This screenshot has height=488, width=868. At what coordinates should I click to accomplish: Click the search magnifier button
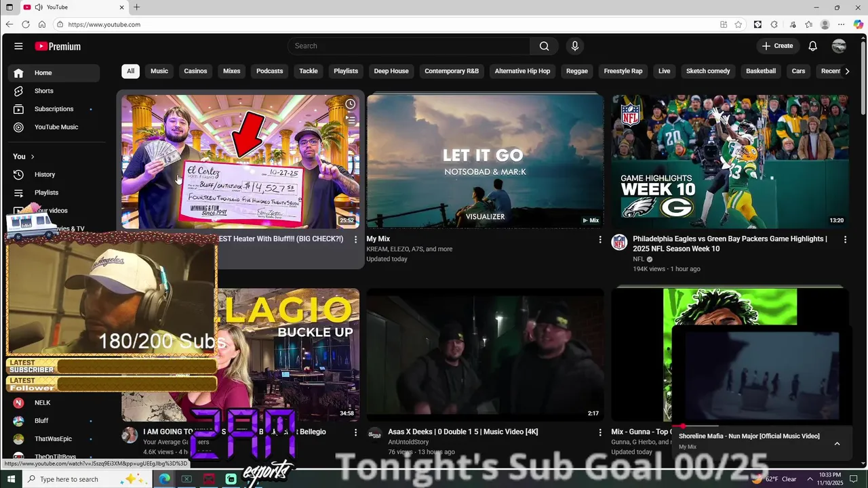[x=544, y=46]
